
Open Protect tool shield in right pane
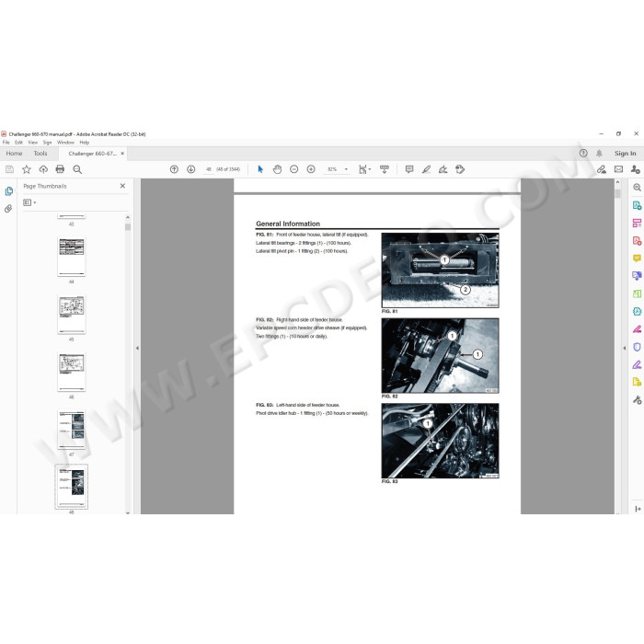point(637,347)
